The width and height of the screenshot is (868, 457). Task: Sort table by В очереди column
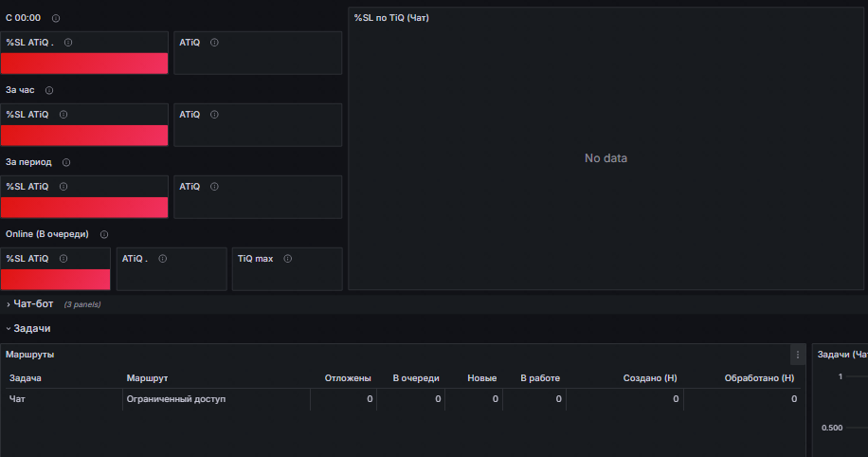(416, 378)
